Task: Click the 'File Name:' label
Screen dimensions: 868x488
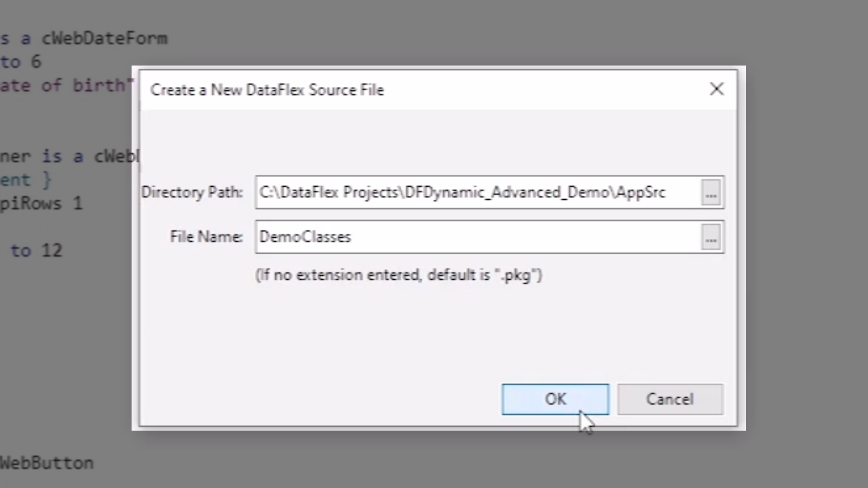Action: click(x=206, y=237)
